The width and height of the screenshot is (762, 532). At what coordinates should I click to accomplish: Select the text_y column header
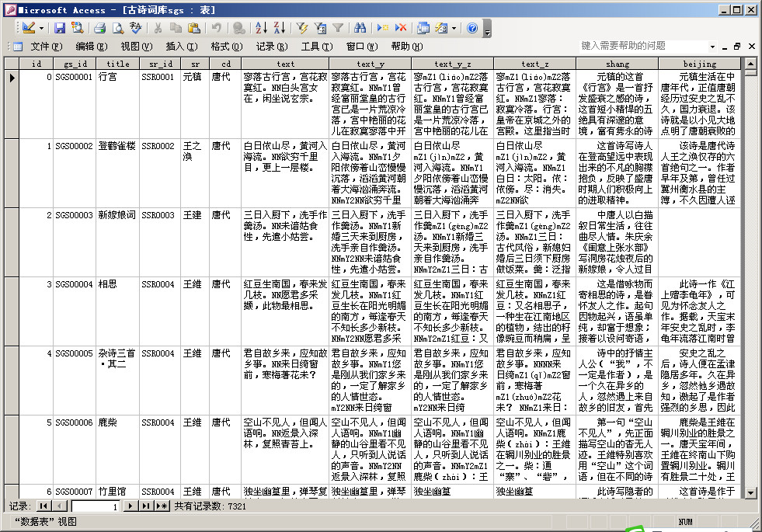tap(371, 64)
